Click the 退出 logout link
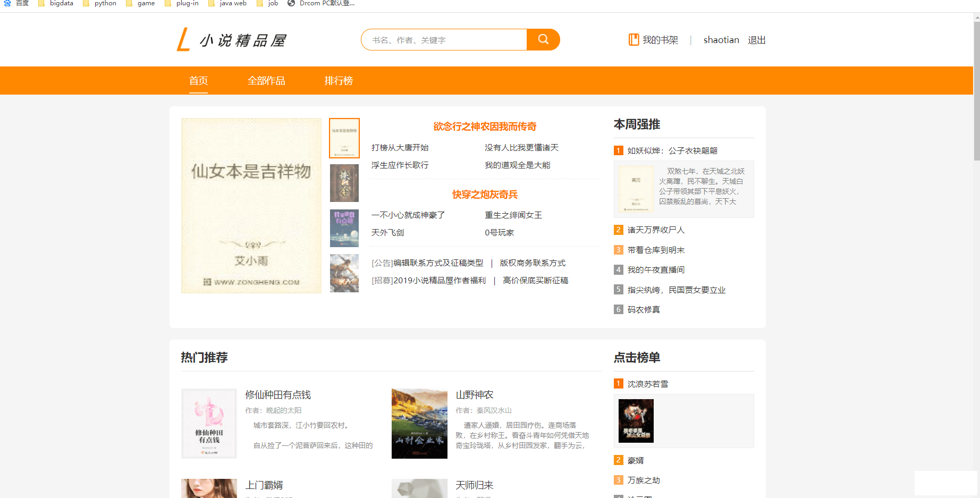 click(756, 40)
